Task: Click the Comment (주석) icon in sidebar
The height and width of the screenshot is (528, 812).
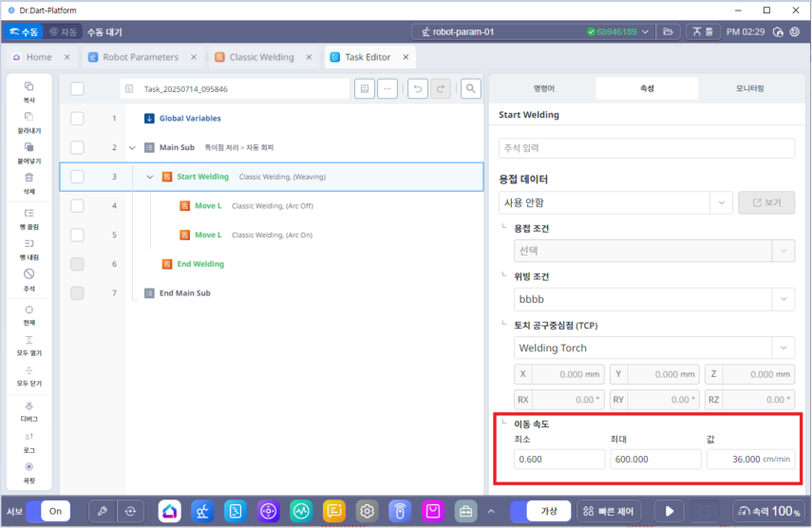Action: click(x=28, y=275)
